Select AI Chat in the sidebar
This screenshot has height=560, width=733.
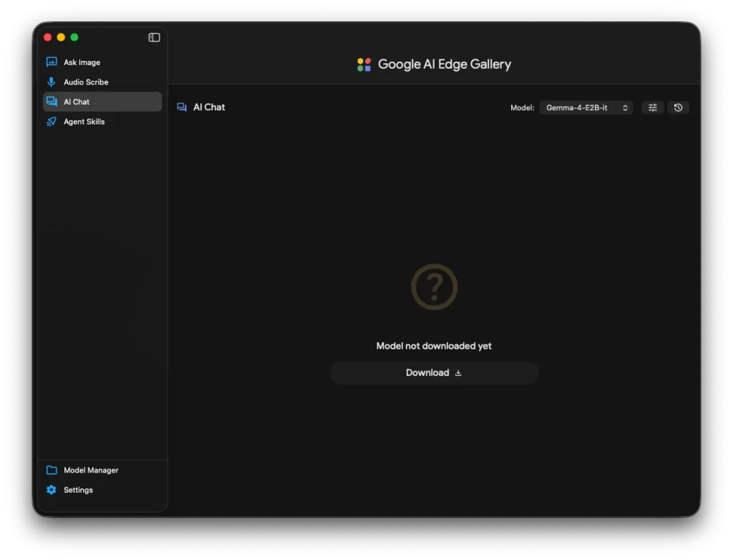point(102,102)
